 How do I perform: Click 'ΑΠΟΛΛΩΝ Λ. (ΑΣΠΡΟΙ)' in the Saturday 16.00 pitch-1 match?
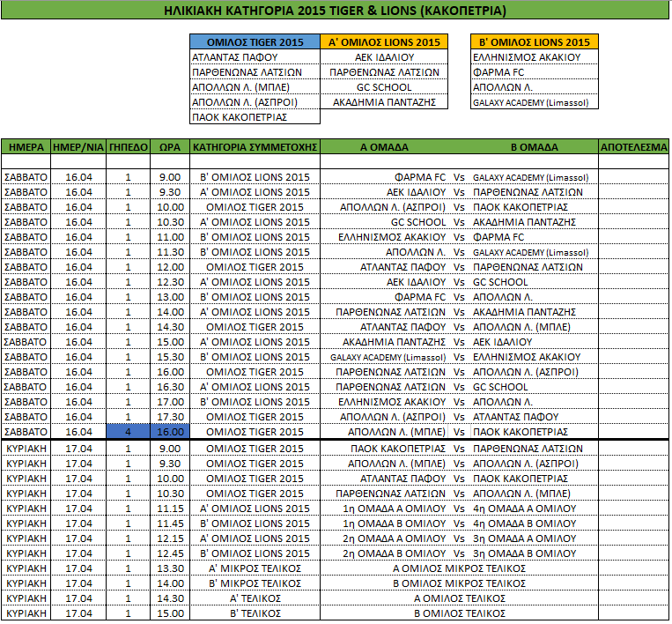tap(526, 372)
